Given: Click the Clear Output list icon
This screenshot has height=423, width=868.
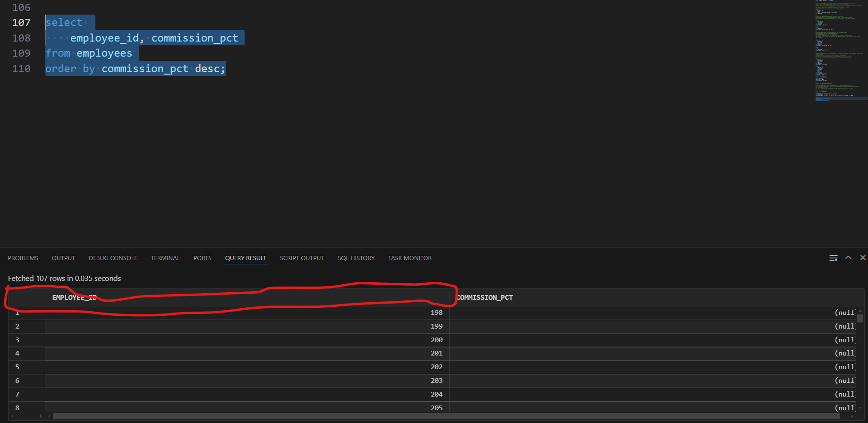Looking at the screenshot, I should pos(834,258).
